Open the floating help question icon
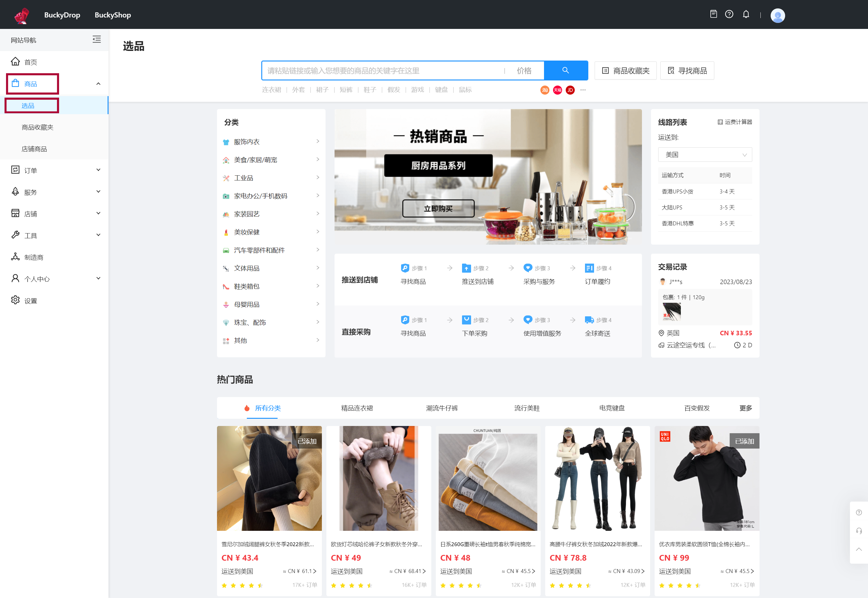 pyautogui.click(x=859, y=512)
